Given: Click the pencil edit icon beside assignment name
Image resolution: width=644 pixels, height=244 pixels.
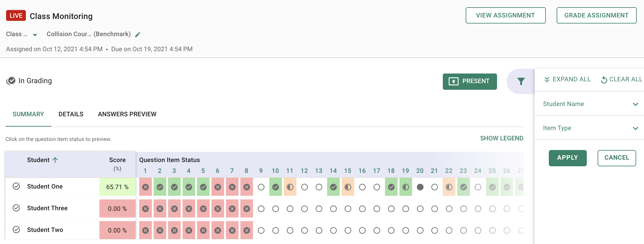Looking at the screenshot, I should tap(138, 35).
